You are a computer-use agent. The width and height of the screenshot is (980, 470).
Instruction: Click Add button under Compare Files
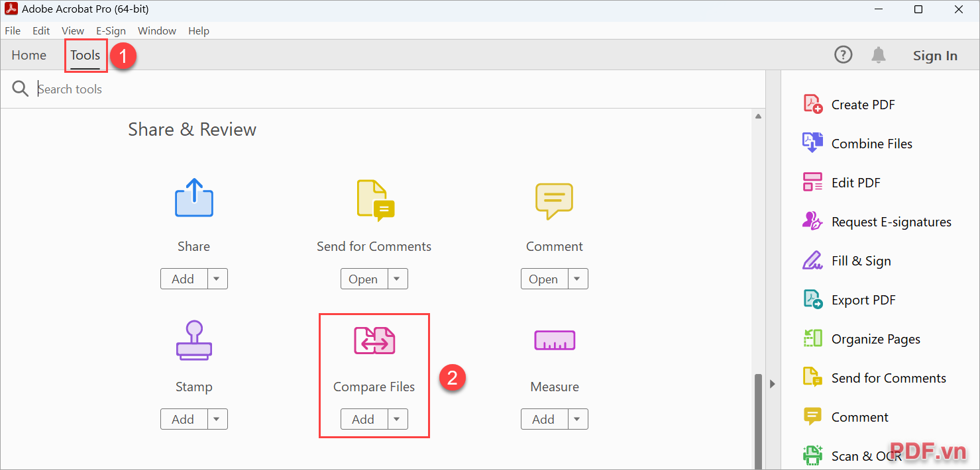[364, 419]
